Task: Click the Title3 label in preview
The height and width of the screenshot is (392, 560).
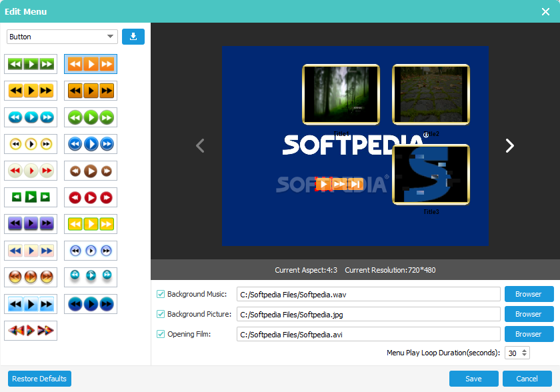Action: (x=431, y=212)
